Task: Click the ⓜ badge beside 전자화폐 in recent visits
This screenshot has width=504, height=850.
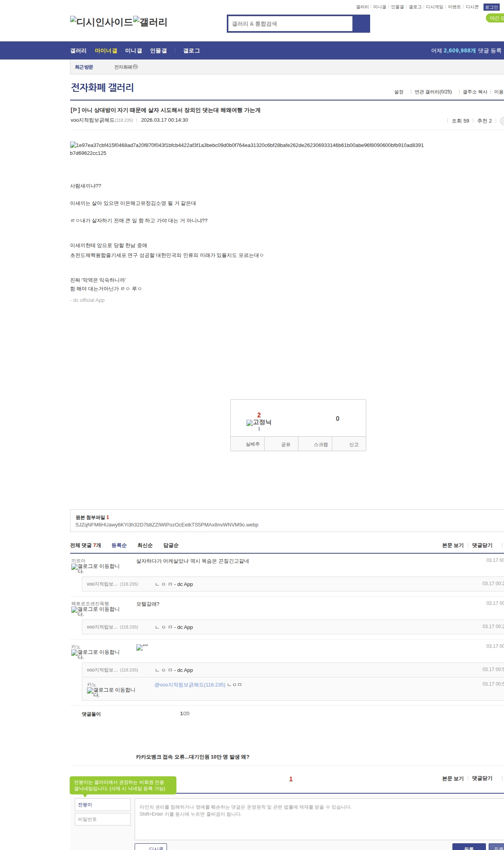Action: [x=135, y=67]
